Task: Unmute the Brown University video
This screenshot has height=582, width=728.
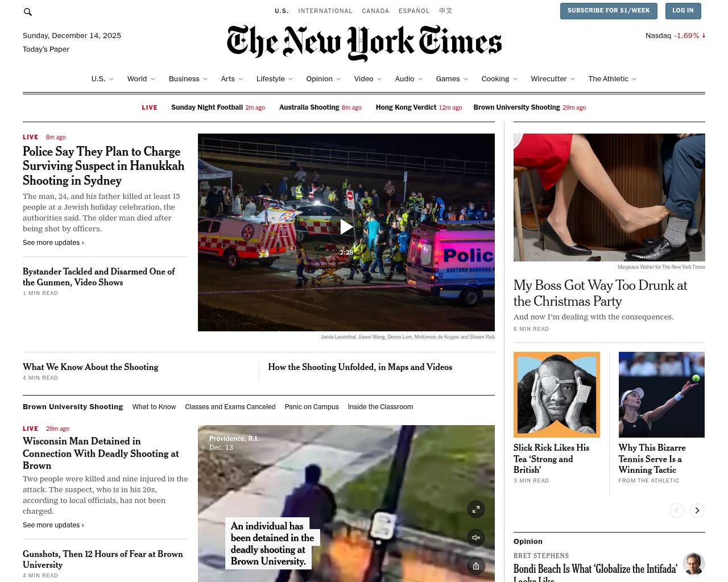Action: click(476, 538)
